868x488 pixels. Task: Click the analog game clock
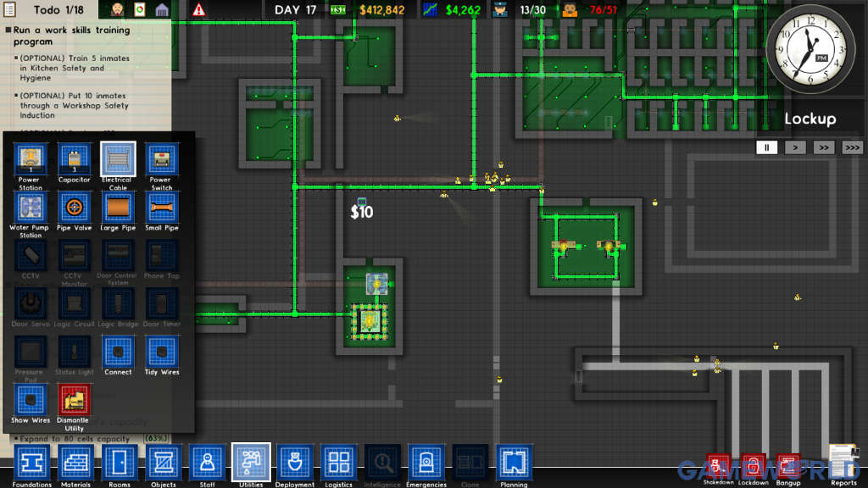[810, 48]
